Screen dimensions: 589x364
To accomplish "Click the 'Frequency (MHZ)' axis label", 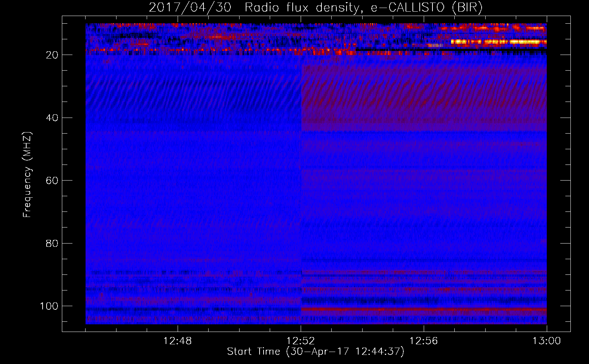I will (27, 174).
